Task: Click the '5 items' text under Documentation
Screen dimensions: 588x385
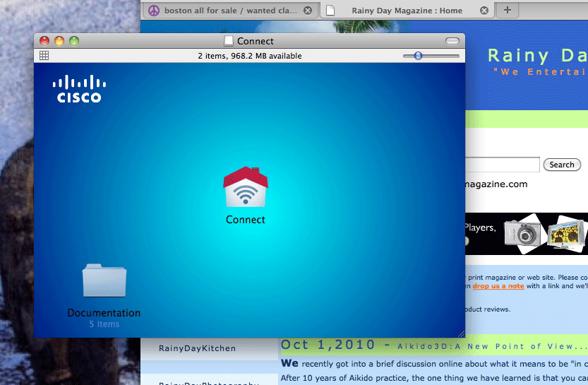Action: tap(104, 324)
